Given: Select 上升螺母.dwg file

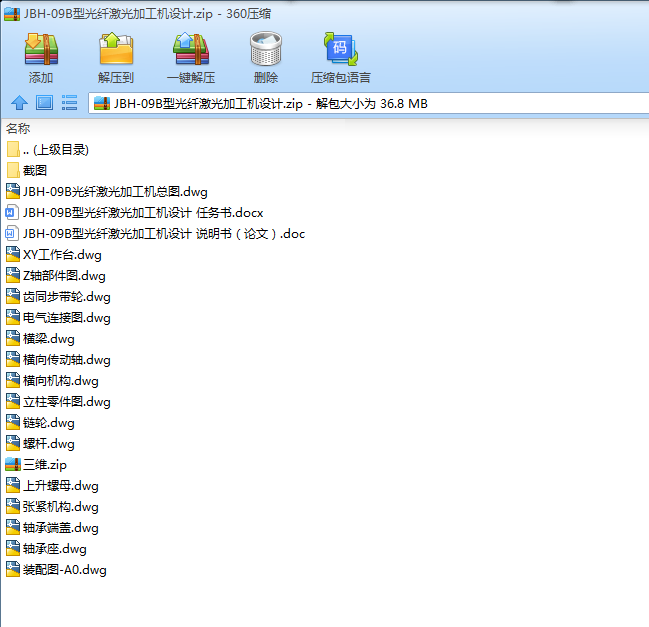Looking at the screenshot, I should pyautogui.click(x=53, y=486).
